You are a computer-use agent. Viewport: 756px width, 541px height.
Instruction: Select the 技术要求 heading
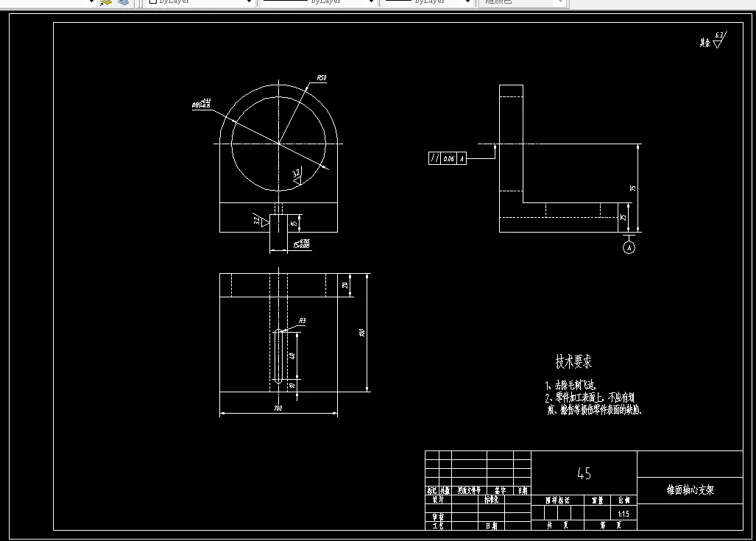pyautogui.click(x=573, y=361)
